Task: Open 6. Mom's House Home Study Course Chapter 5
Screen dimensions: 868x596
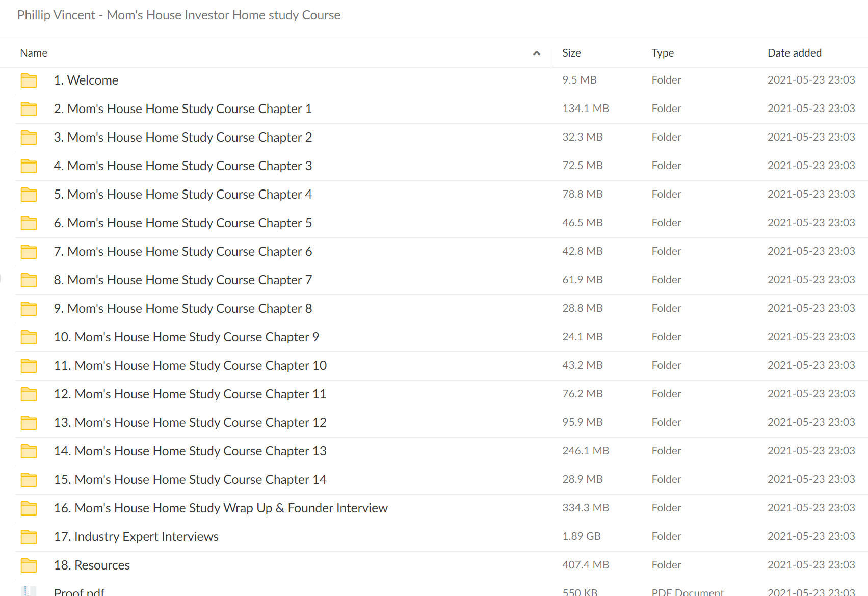Action: (x=183, y=223)
